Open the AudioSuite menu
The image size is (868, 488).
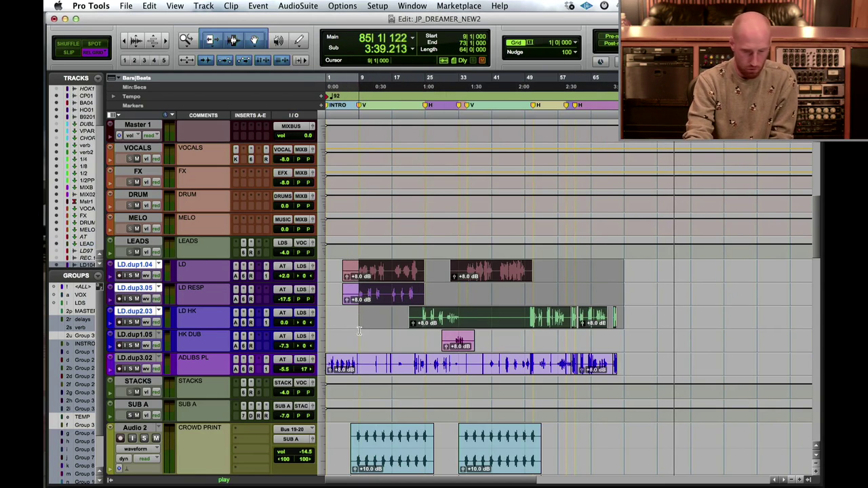tap(298, 6)
